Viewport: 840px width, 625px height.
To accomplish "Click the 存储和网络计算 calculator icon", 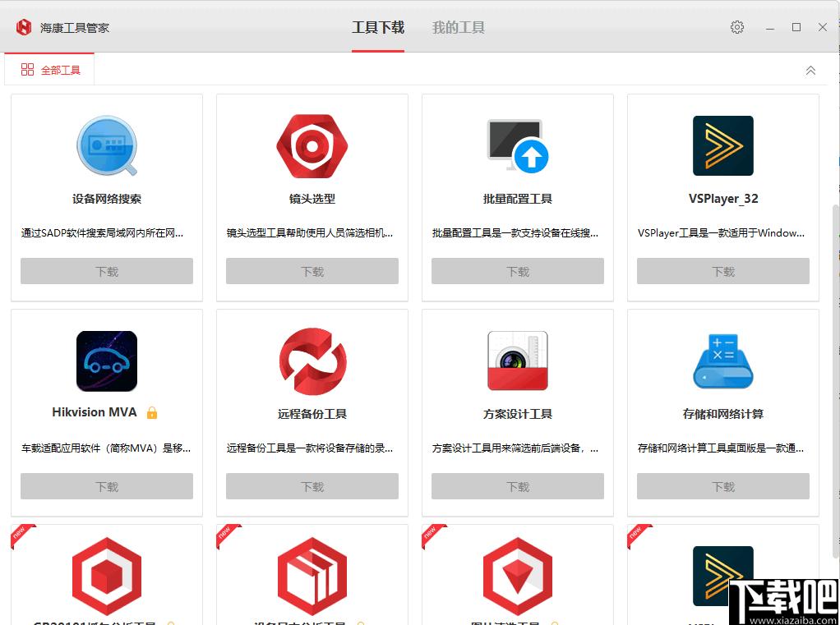I will point(722,361).
